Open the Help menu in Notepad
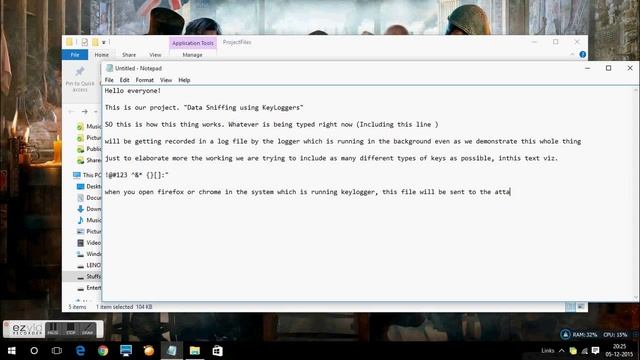 click(184, 80)
